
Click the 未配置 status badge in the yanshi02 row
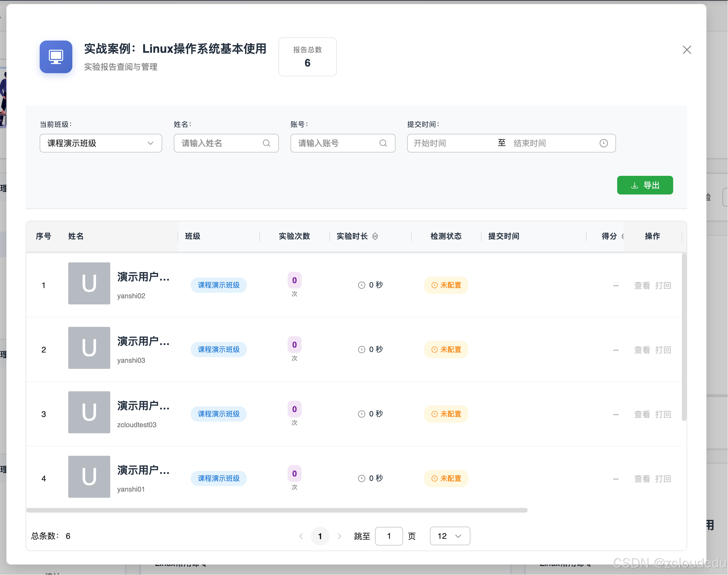click(x=446, y=285)
